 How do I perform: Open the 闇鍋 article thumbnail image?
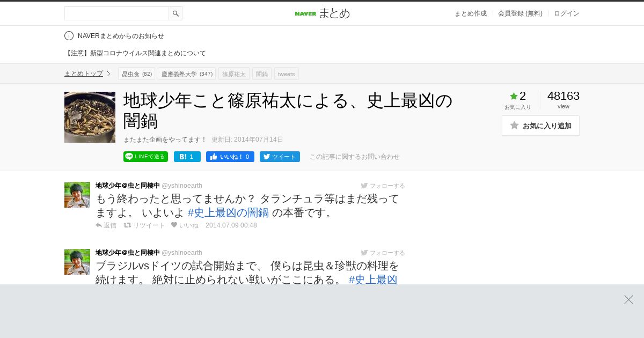point(90,117)
